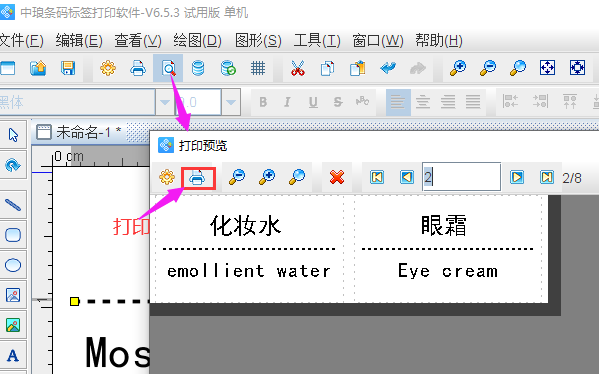Click the database with green check icon

point(228,68)
